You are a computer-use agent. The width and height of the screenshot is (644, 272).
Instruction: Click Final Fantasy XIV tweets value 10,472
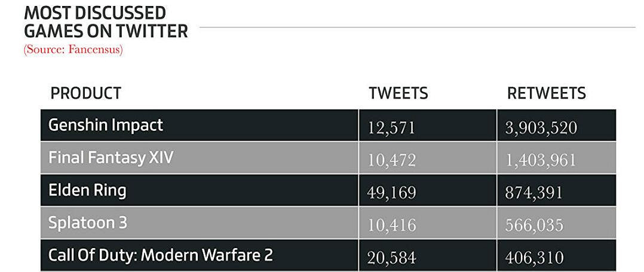(x=392, y=160)
